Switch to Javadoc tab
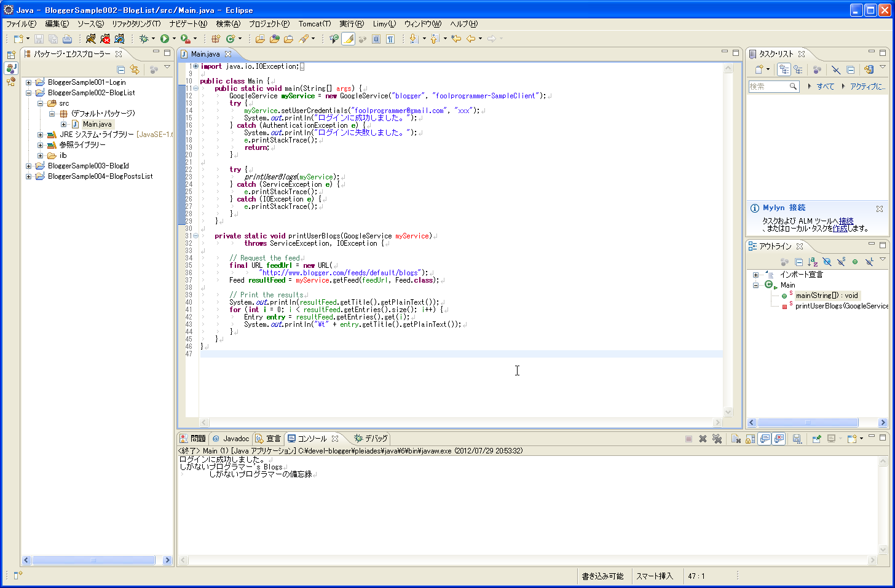This screenshot has height=588, width=895. point(231,439)
